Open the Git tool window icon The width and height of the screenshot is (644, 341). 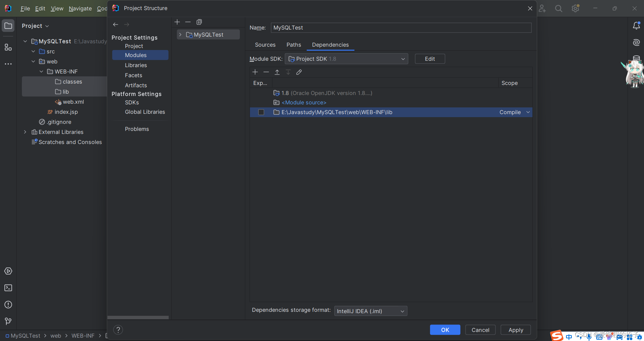(x=8, y=322)
